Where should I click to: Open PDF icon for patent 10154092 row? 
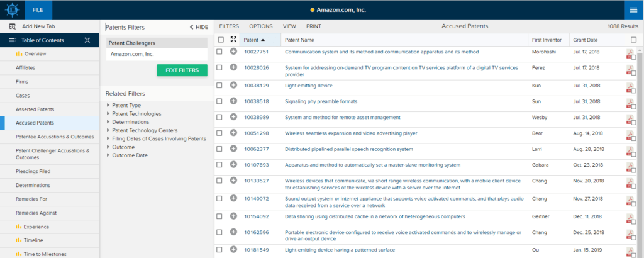coord(629,218)
